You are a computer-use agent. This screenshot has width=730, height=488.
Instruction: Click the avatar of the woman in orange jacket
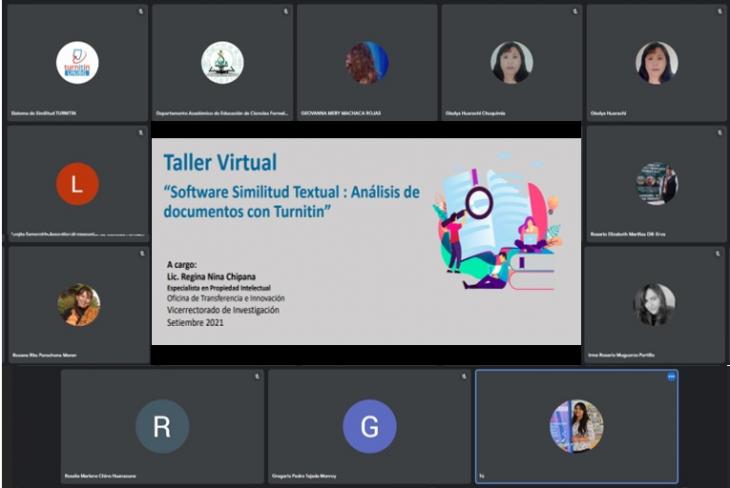click(79, 305)
